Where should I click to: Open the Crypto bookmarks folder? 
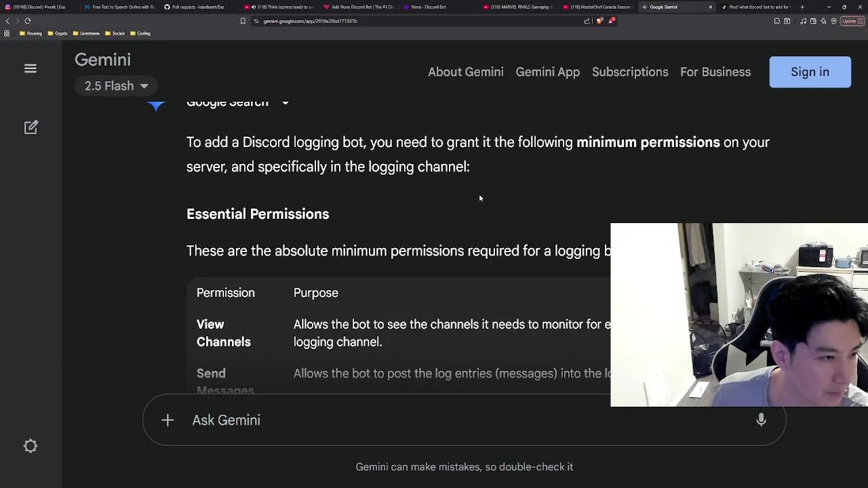[x=58, y=33]
